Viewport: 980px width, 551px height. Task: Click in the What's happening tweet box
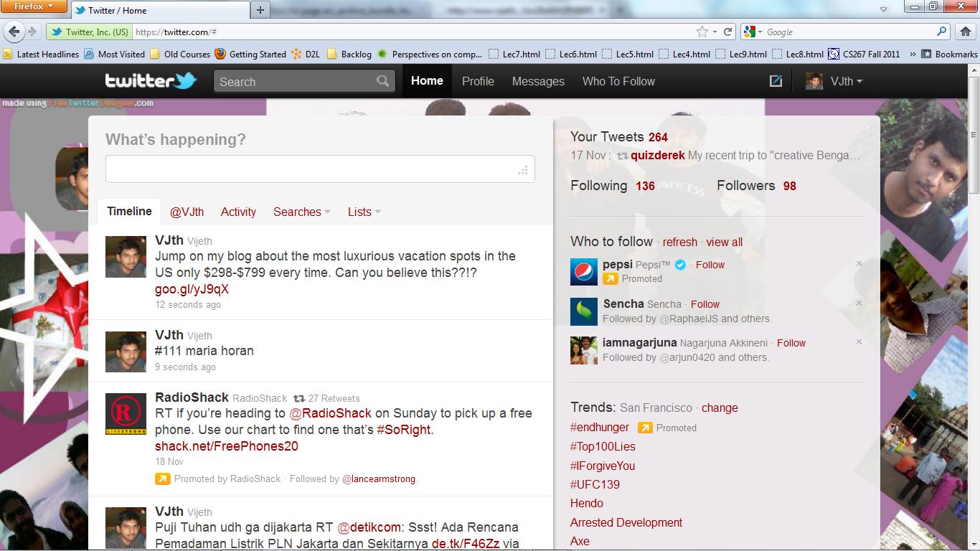click(x=320, y=169)
